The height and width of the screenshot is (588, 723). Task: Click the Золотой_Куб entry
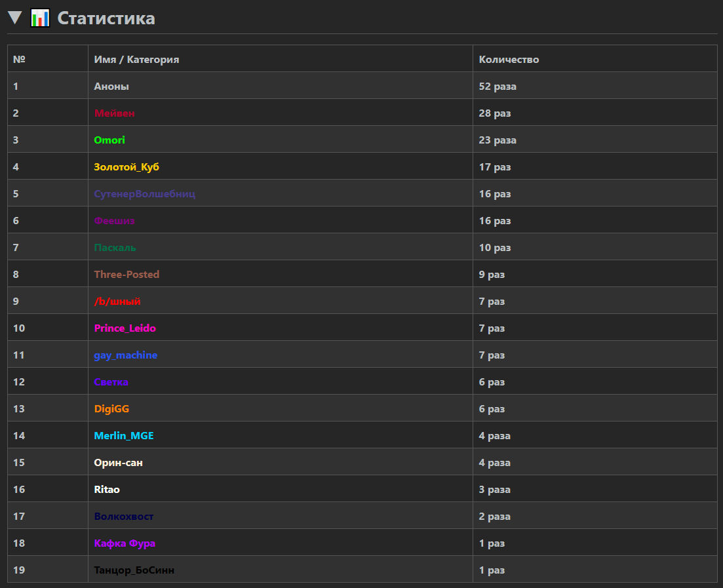click(127, 167)
